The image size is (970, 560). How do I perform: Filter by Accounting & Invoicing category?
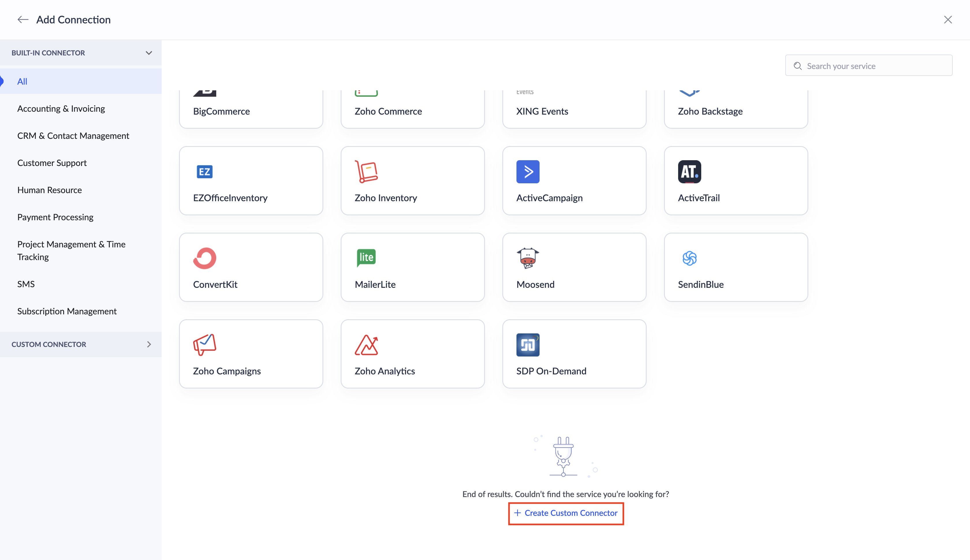pos(61,109)
